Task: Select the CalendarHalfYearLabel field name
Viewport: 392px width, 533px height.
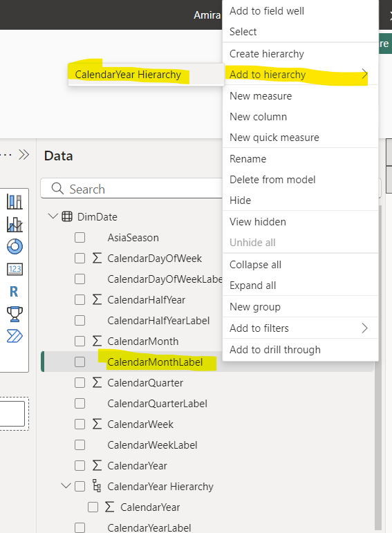Action: click(158, 321)
